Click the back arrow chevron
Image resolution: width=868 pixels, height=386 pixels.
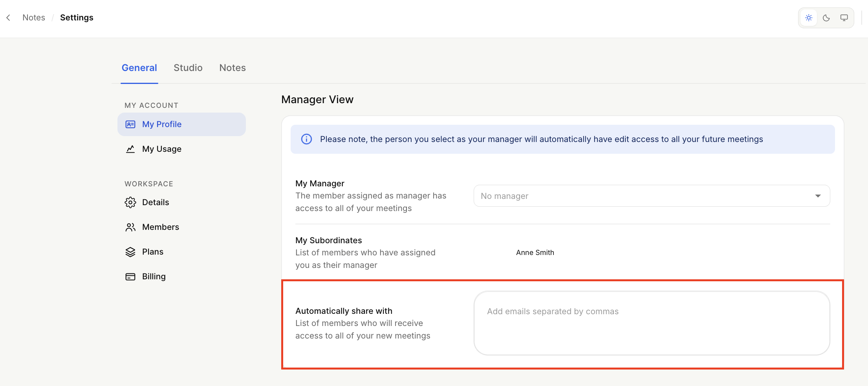(8, 18)
